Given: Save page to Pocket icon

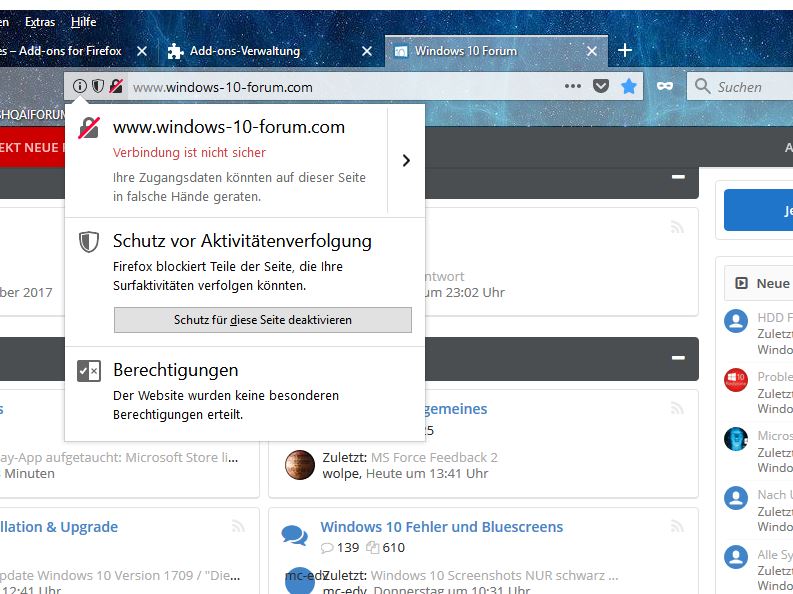Looking at the screenshot, I should coord(600,86).
